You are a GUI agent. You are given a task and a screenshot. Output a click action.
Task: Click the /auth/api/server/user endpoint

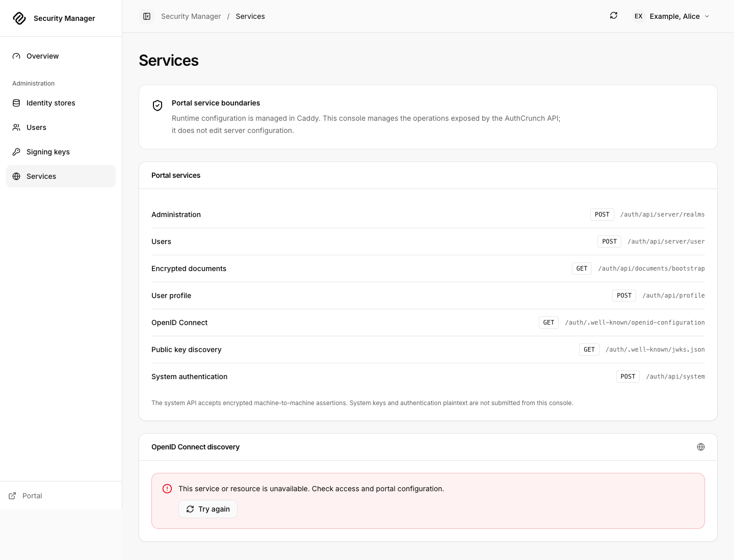(x=666, y=242)
